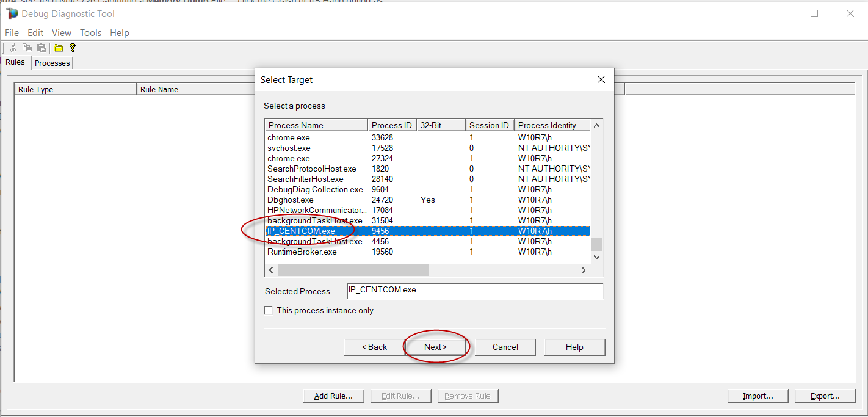Image resolution: width=868 pixels, height=417 pixels.
Task: Click the Debug Diagnostic Tool title icon
Action: click(12, 13)
